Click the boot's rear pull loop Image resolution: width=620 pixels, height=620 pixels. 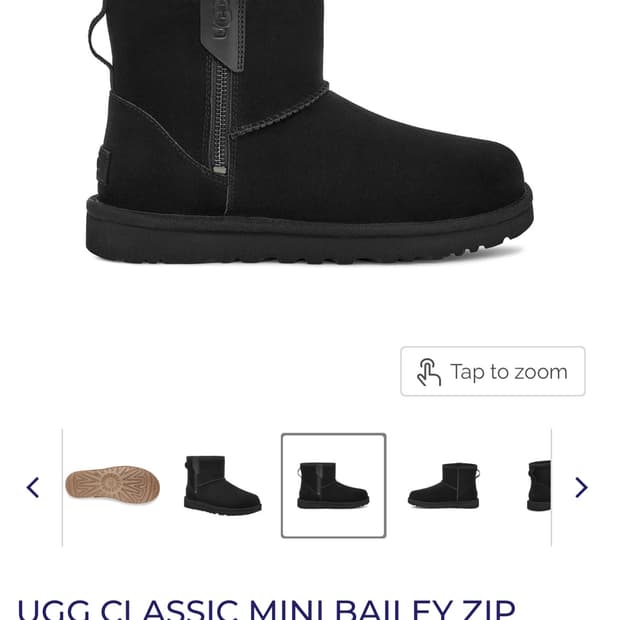click(99, 38)
